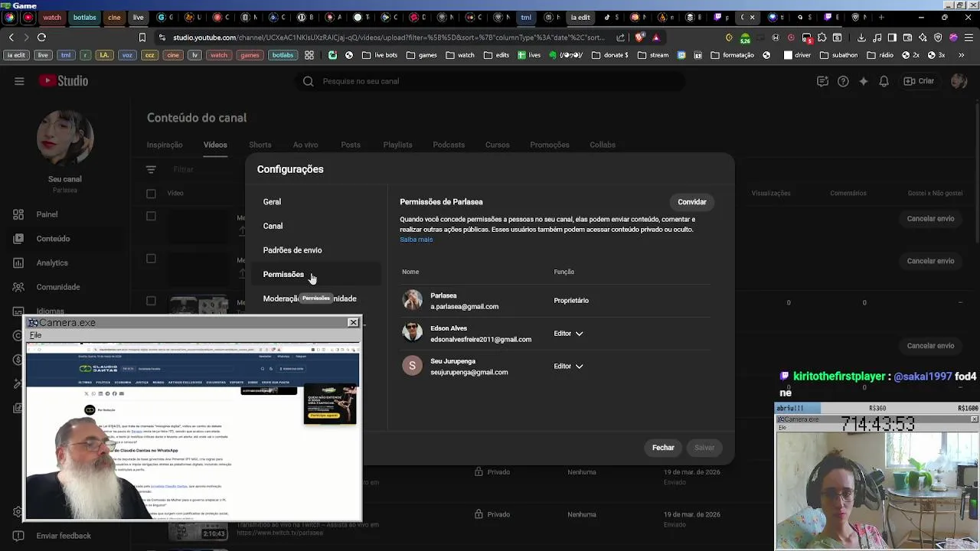The width and height of the screenshot is (980, 551).
Task: Open the browser downloads icon
Action: pyautogui.click(x=861, y=37)
